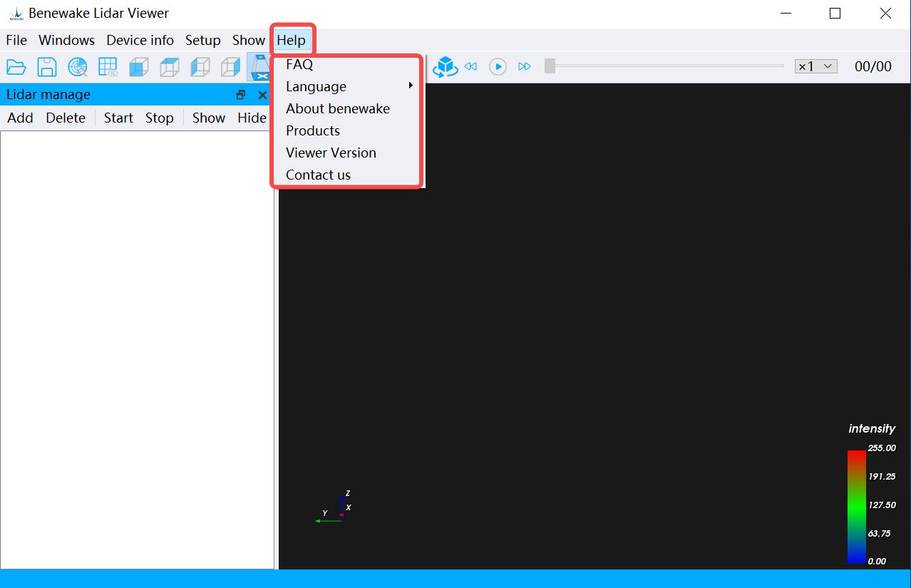The image size is (911, 588).
Task: Click the play button
Action: (498, 66)
